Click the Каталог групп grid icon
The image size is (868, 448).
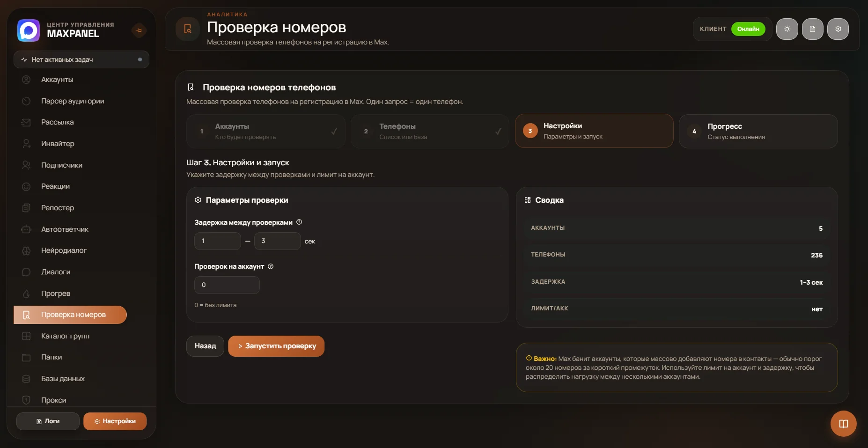click(x=26, y=336)
